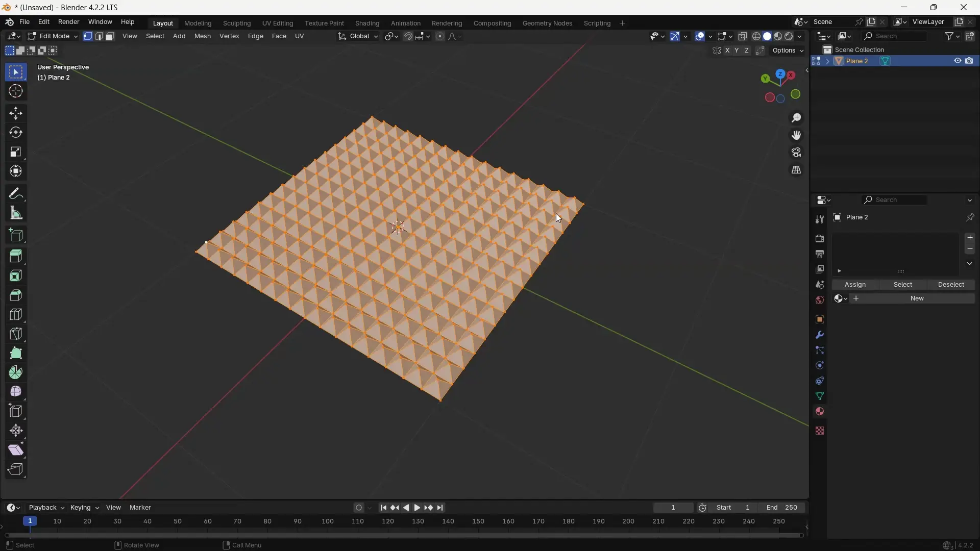Image resolution: width=980 pixels, height=551 pixels.
Task: Click the material Select button
Action: 903,285
